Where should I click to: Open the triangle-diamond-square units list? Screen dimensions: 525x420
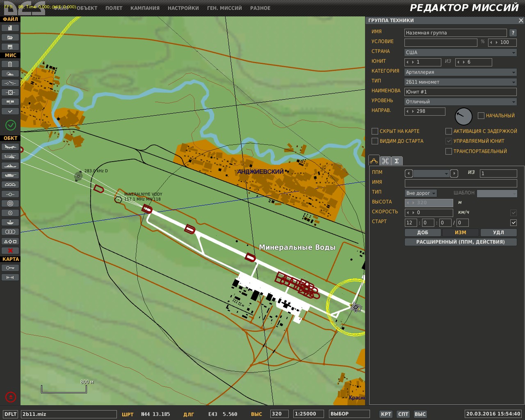(10, 241)
